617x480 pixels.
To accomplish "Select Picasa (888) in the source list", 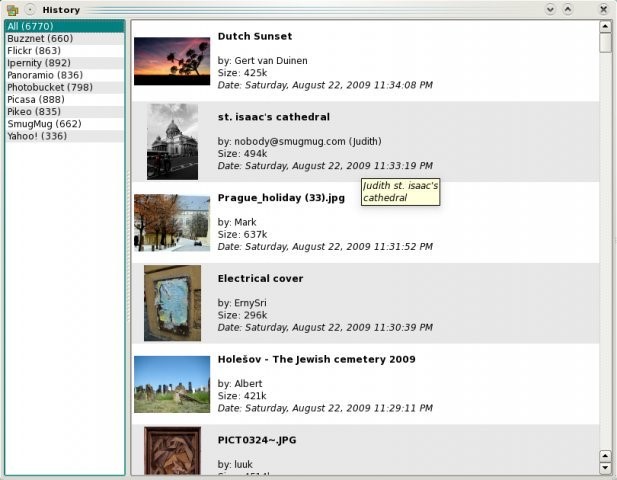I will 36,99.
